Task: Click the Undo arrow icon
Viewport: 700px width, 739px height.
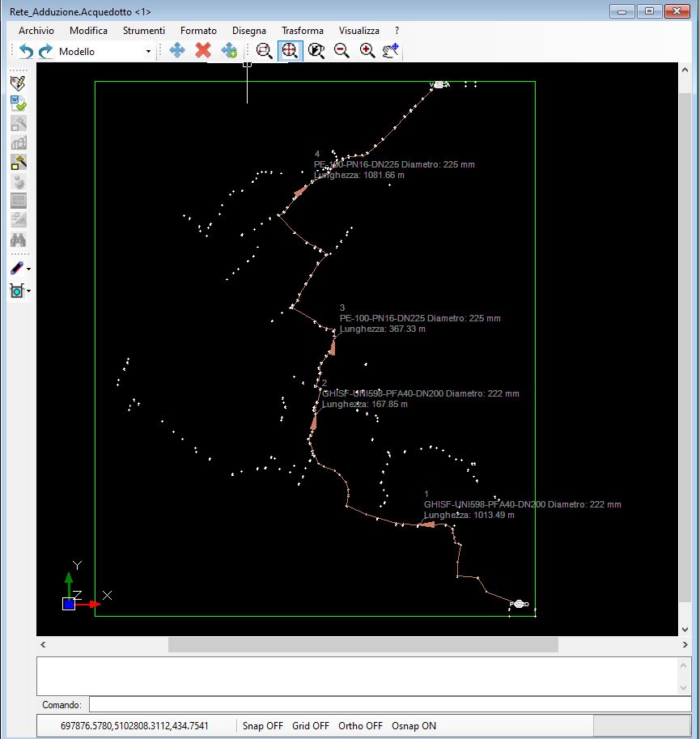Action: [27, 51]
